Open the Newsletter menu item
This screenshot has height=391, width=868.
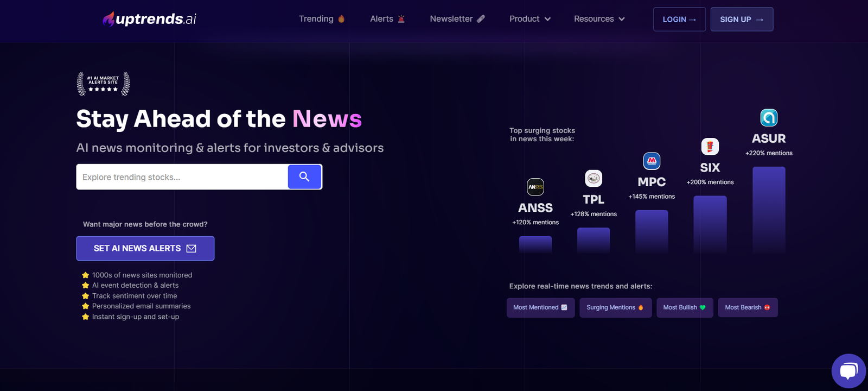[x=457, y=19]
